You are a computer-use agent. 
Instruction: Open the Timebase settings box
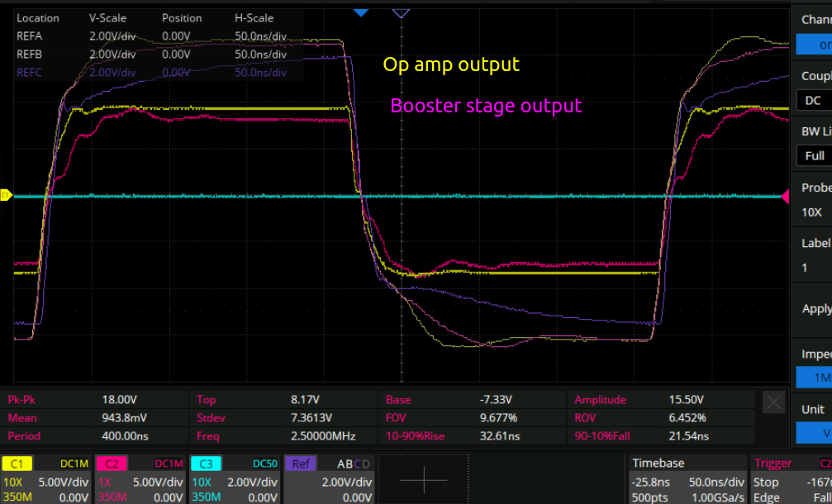686,479
